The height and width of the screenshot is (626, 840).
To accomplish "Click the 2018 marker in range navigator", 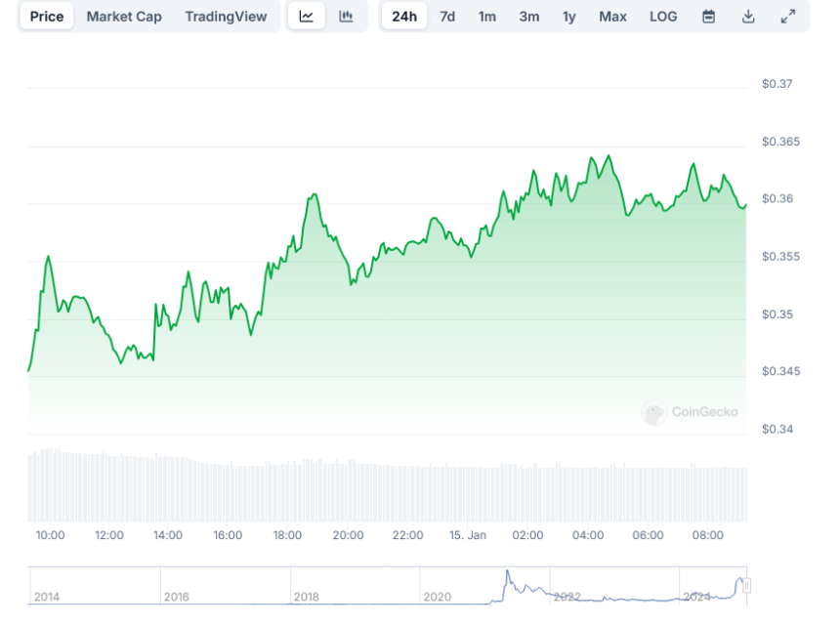I will pyautogui.click(x=306, y=596).
